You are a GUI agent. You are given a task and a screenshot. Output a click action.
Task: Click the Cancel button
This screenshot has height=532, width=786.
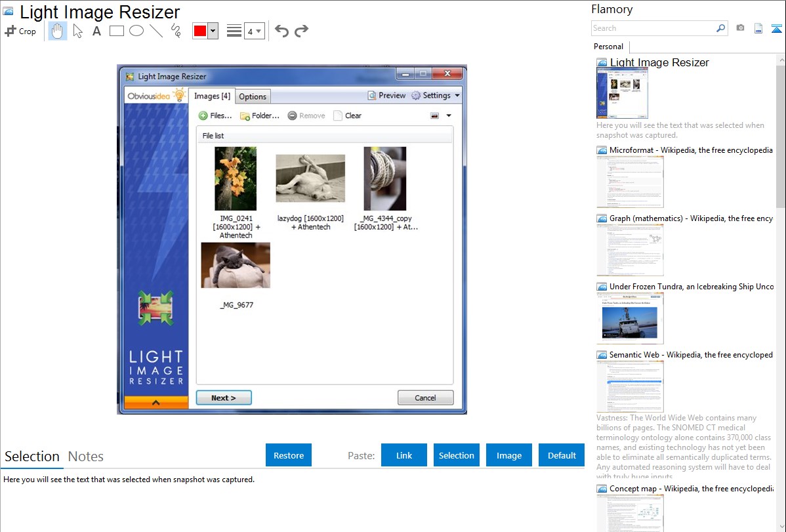click(426, 398)
